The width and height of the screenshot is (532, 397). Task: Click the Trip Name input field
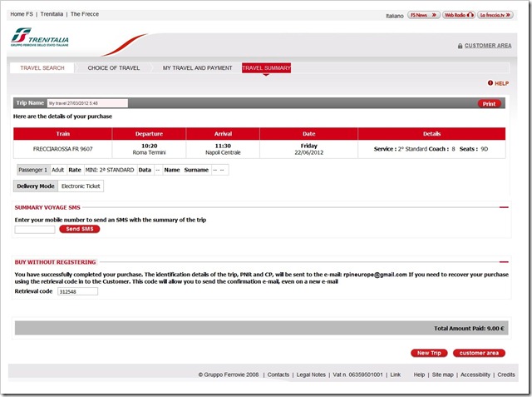87,103
